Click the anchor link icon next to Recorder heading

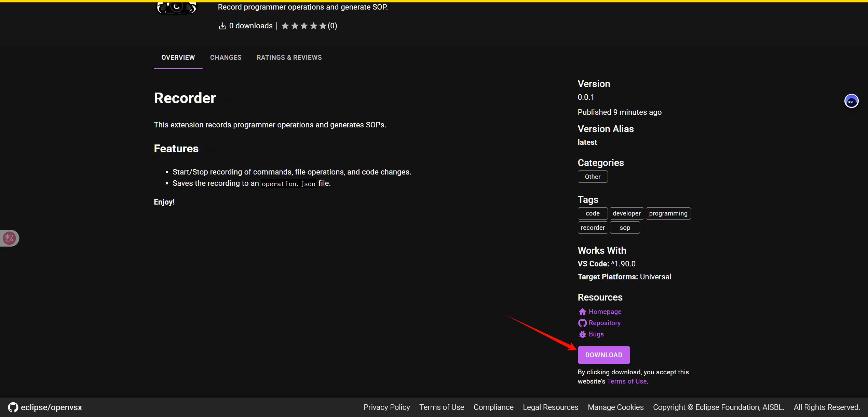tap(227, 100)
